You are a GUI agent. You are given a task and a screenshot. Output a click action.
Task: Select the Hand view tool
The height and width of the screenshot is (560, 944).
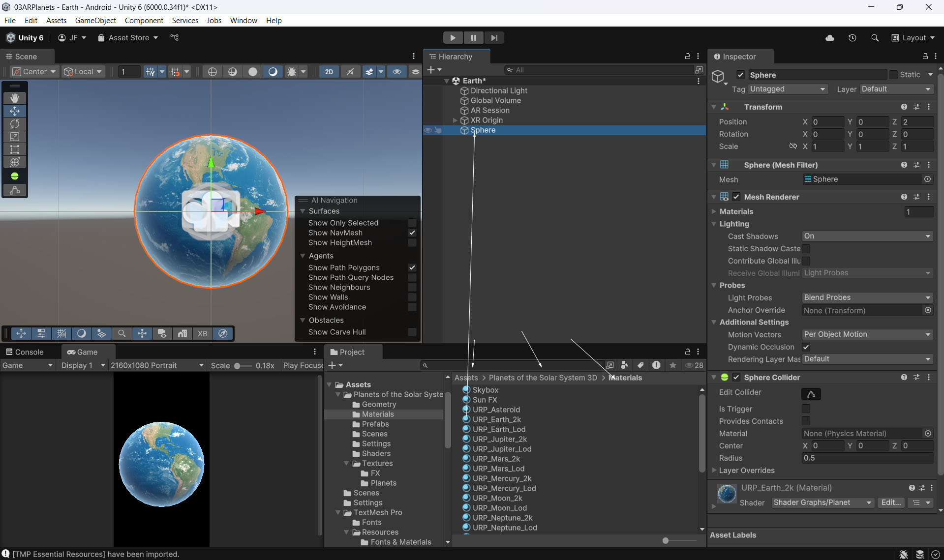(x=15, y=98)
